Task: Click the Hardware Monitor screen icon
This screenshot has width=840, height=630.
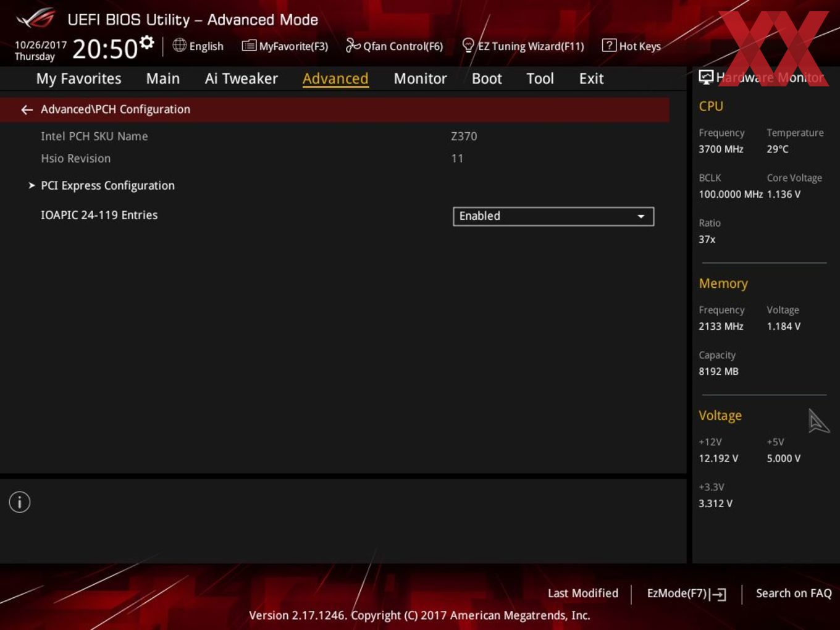Action: coord(706,77)
